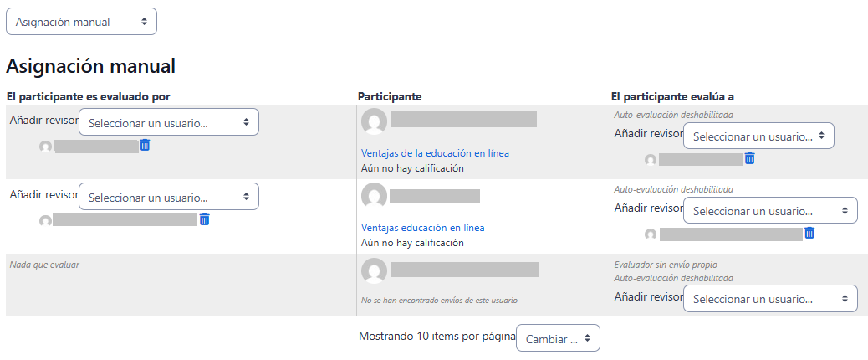Click third participant's profile avatar
This screenshot has width=868, height=360.
tap(374, 270)
